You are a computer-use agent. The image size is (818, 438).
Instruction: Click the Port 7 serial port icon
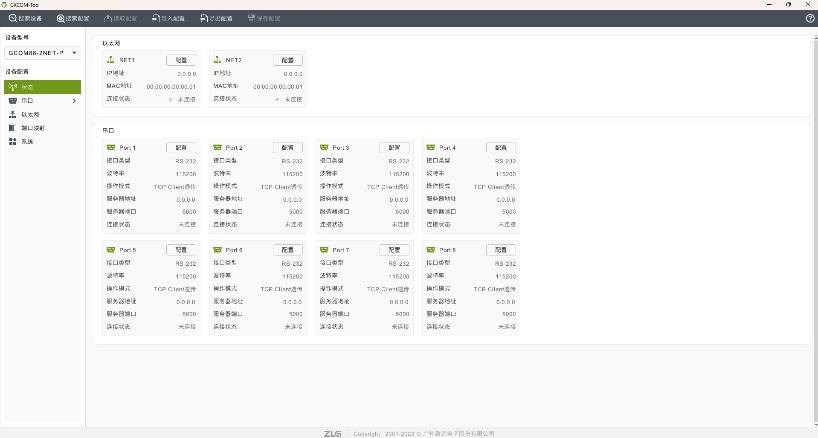324,249
